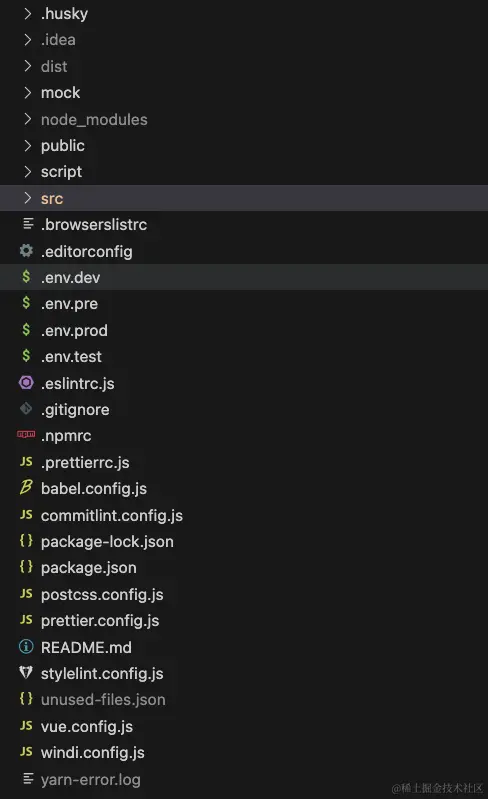488x799 pixels.
Task: Click the dollar icon next to .env.prod
Action: (x=26, y=330)
